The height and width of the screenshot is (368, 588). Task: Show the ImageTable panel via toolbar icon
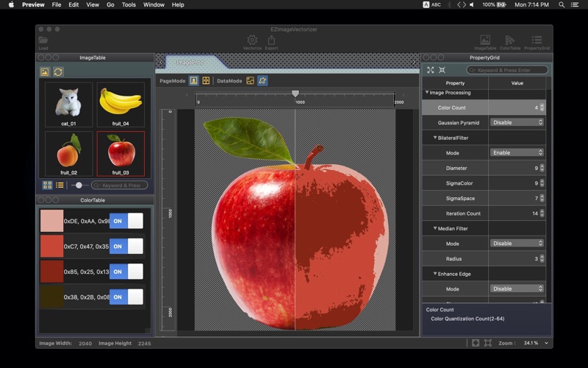pyautogui.click(x=485, y=40)
